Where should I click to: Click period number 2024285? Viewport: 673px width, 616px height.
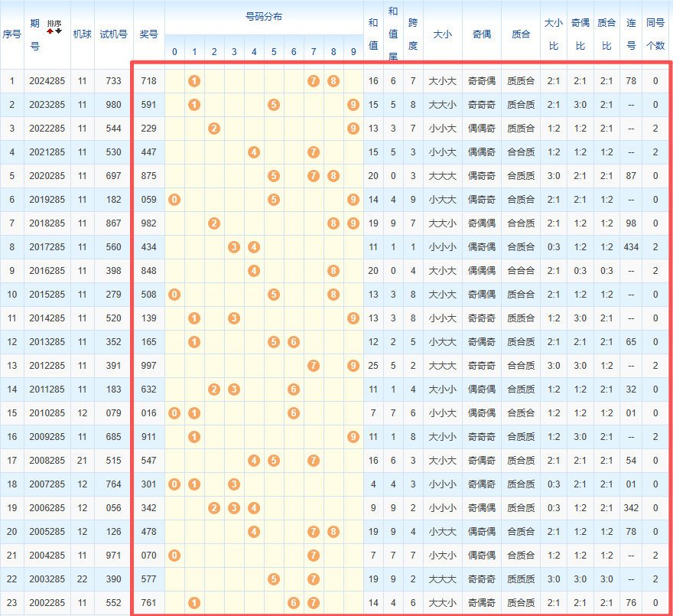click(47, 80)
